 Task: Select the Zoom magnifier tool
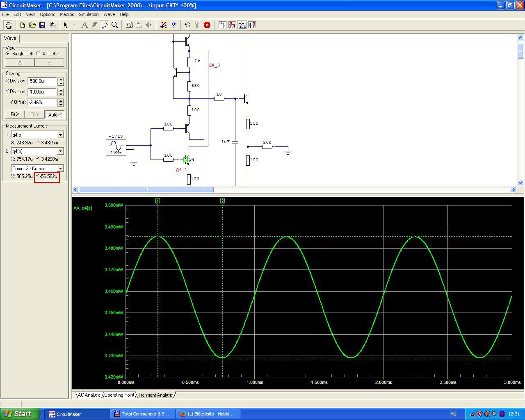coord(115,25)
